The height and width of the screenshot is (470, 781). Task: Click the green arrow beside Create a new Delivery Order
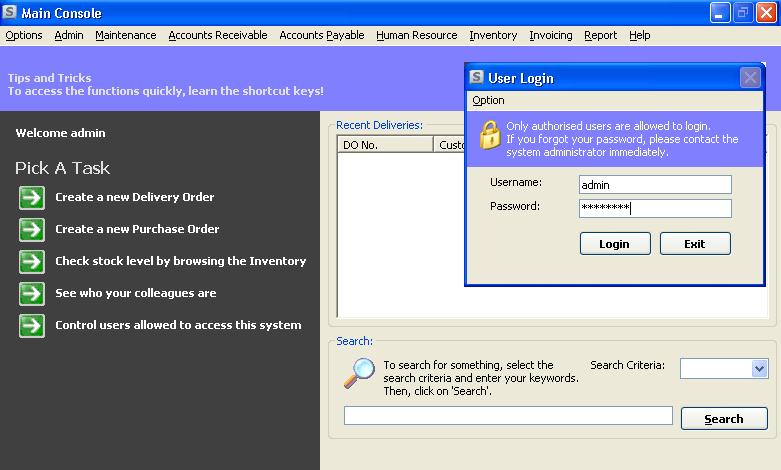[x=32, y=198]
